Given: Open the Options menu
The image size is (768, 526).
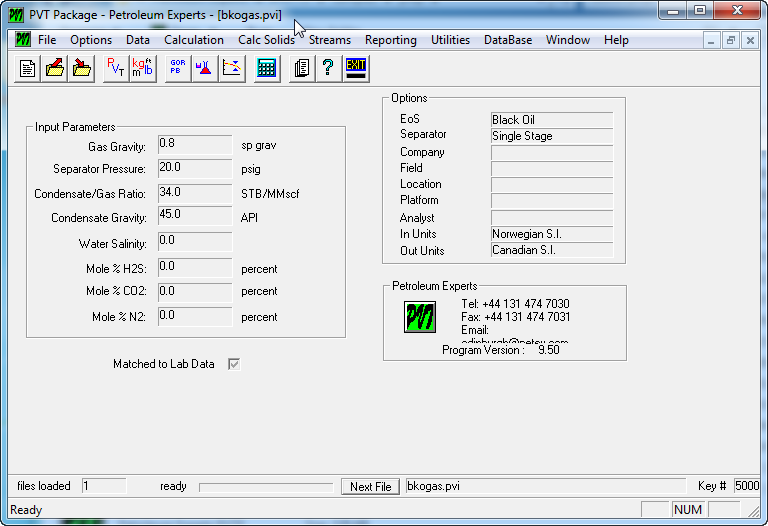Looking at the screenshot, I should coord(91,40).
